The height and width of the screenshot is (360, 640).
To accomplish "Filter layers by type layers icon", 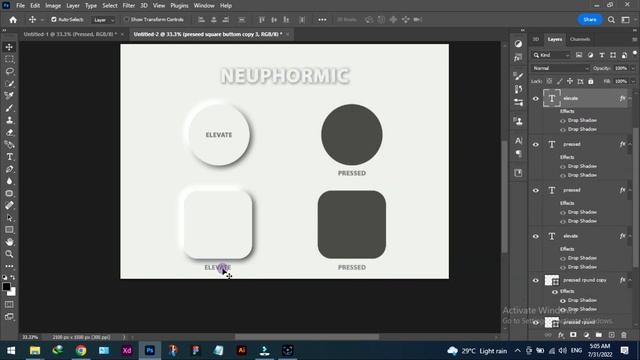I will point(602,55).
